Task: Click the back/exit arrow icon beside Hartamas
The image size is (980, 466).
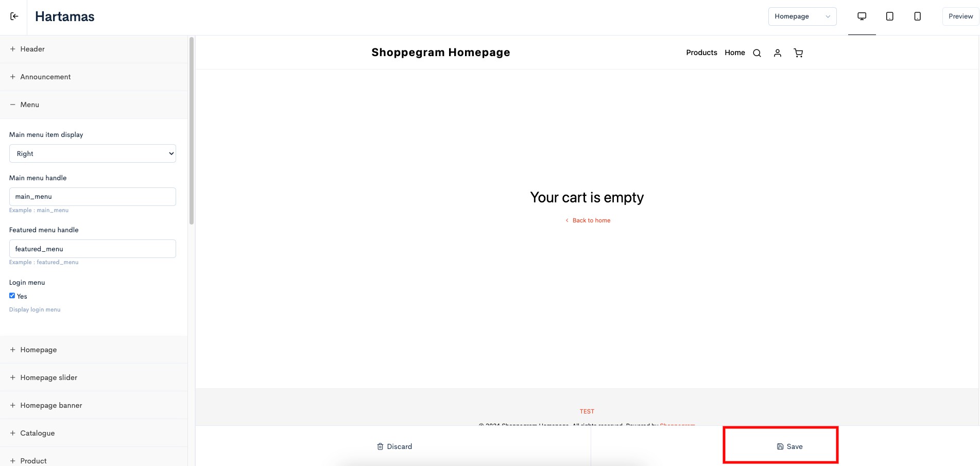Action: click(14, 16)
